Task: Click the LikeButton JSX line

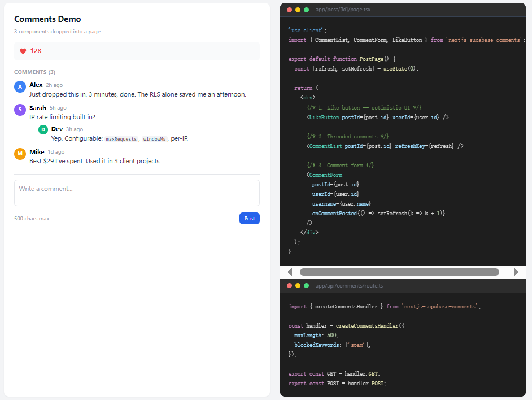Action: [x=377, y=117]
